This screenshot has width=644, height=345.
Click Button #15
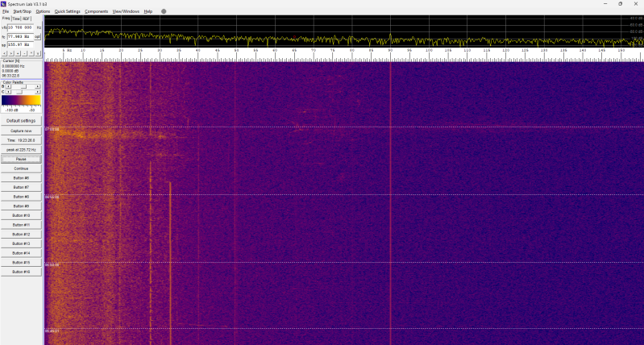point(21,263)
